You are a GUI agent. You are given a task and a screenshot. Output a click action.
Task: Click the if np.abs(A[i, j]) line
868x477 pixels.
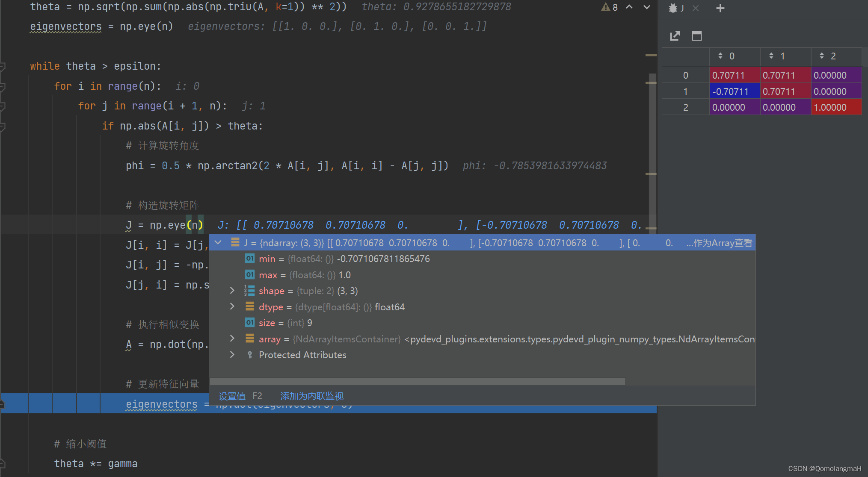coord(182,126)
